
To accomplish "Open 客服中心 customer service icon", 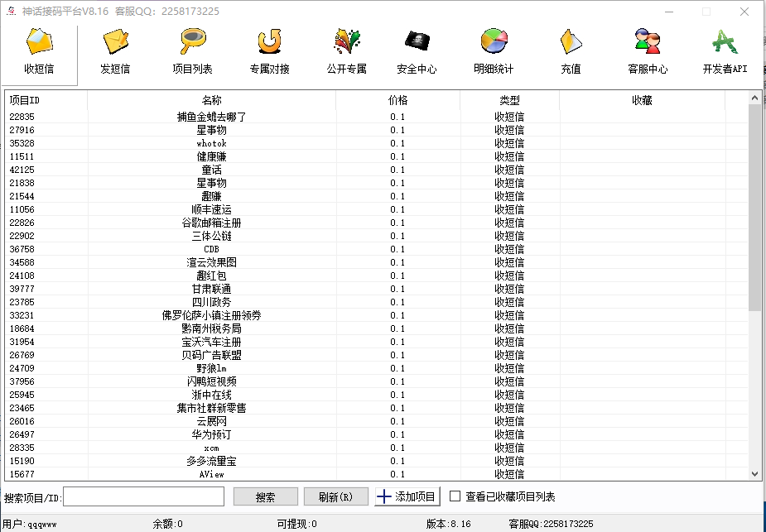I will click(648, 41).
